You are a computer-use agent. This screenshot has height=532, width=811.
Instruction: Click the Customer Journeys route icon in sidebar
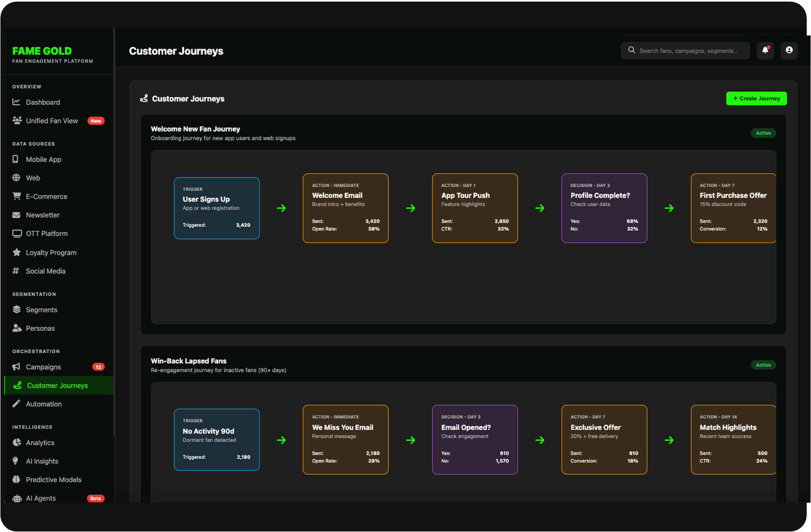coord(17,385)
